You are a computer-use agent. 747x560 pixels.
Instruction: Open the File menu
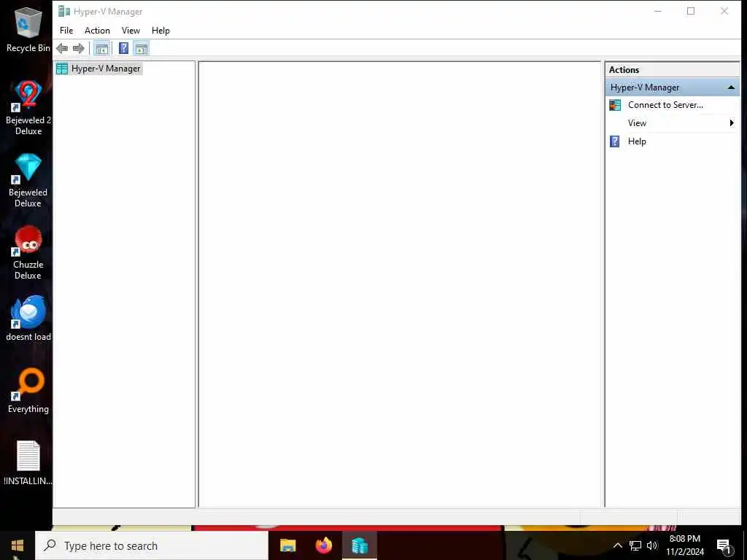[66, 31]
